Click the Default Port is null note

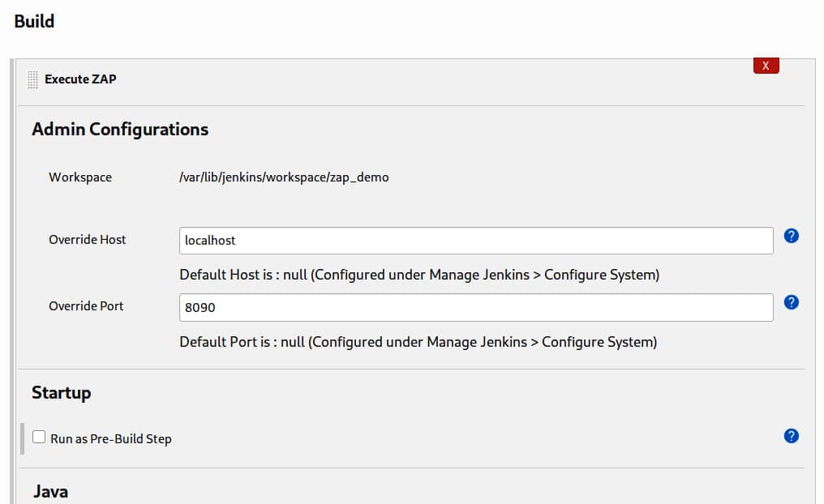pyautogui.click(x=418, y=341)
